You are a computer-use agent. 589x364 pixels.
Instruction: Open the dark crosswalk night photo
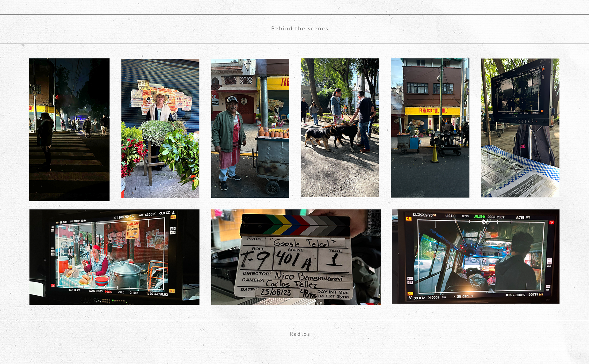click(69, 129)
